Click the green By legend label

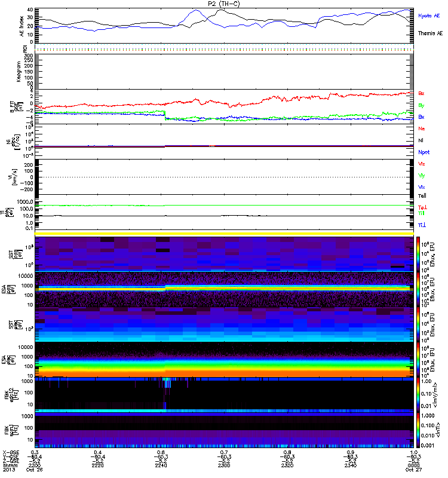(421, 106)
